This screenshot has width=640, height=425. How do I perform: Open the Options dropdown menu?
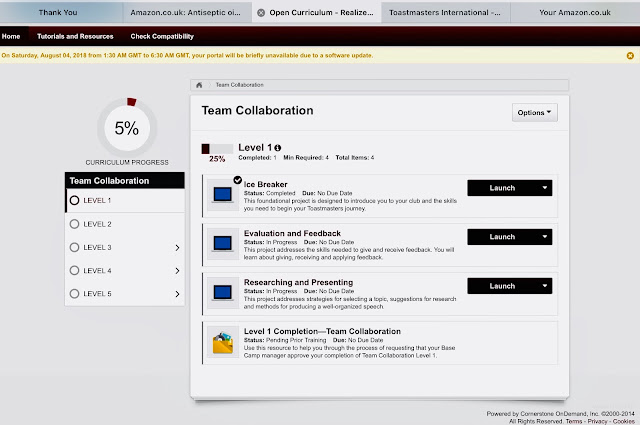tap(535, 112)
